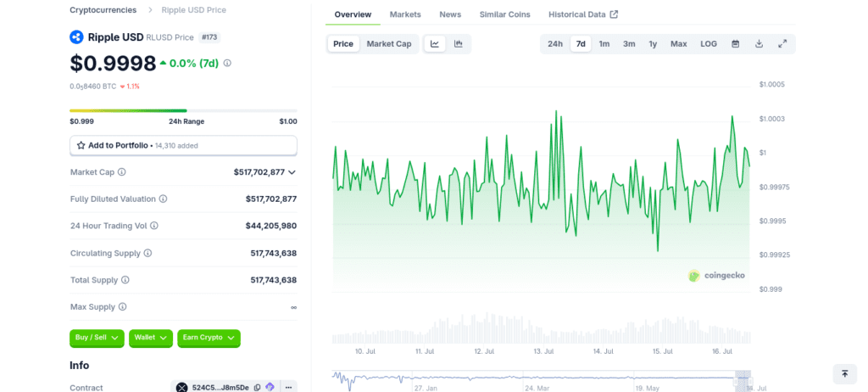Switch to candlestick chart view icon
The height and width of the screenshot is (392, 868).
click(459, 44)
